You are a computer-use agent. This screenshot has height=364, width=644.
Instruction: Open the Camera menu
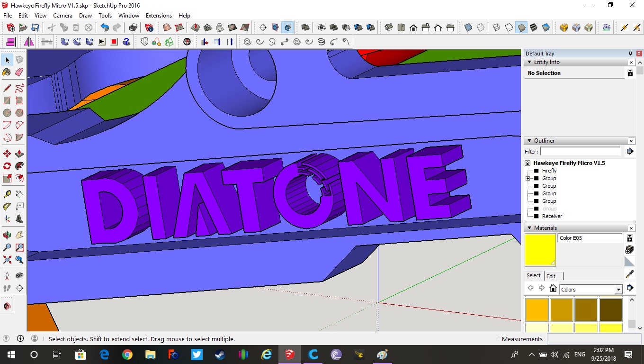pos(63,16)
